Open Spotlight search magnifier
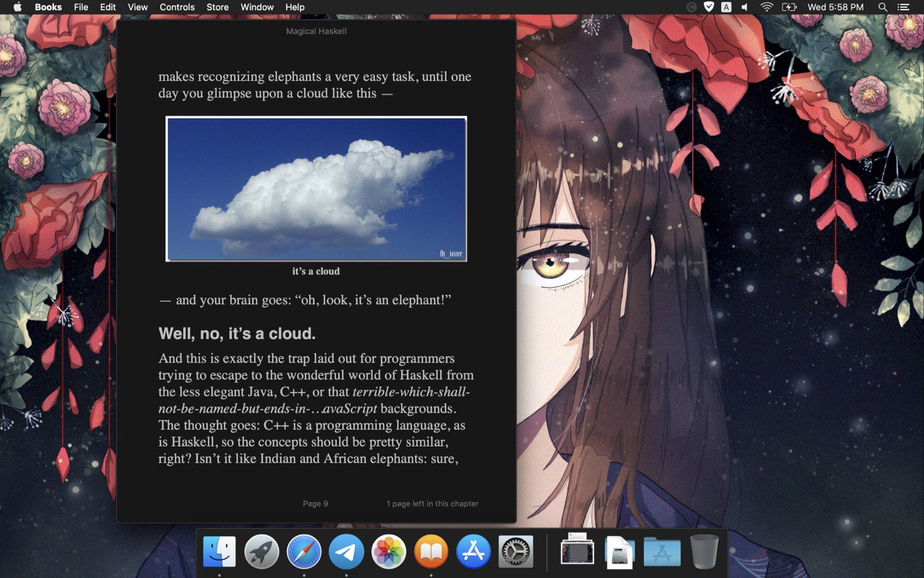The width and height of the screenshot is (924, 578). (x=882, y=7)
